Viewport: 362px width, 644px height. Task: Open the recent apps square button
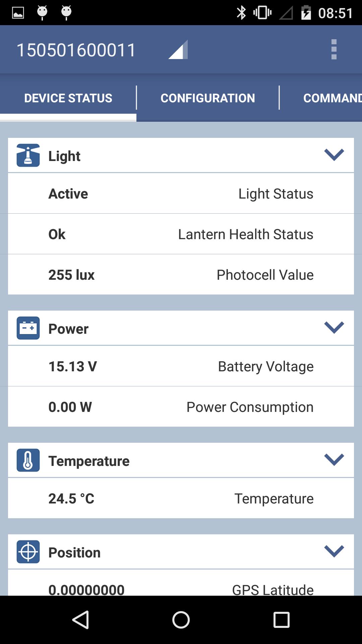[x=281, y=620]
